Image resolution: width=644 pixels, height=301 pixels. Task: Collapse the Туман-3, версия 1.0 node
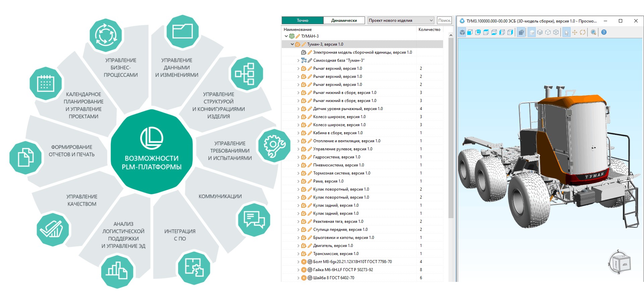coord(292,44)
